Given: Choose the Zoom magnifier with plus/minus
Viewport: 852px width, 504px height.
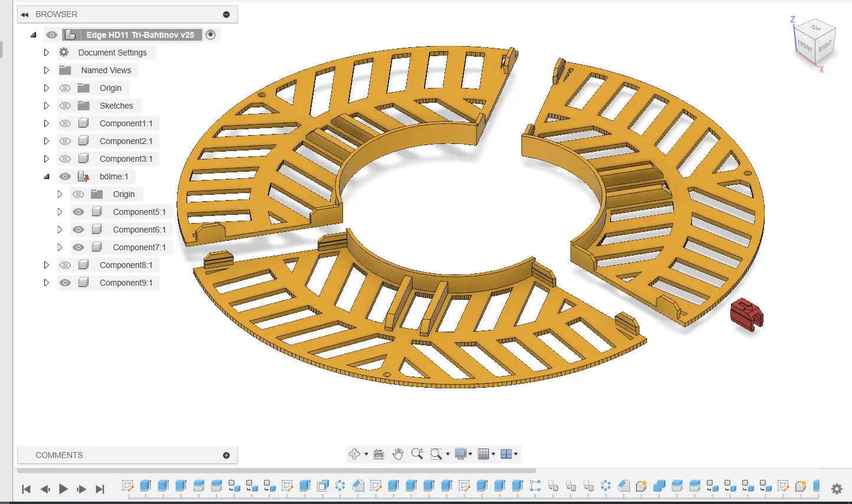Looking at the screenshot, I should [417, 454].
